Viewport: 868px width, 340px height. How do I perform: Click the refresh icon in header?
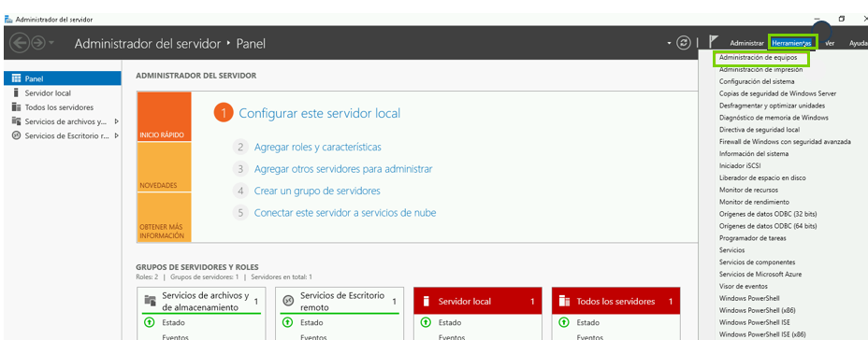(685, 43)
